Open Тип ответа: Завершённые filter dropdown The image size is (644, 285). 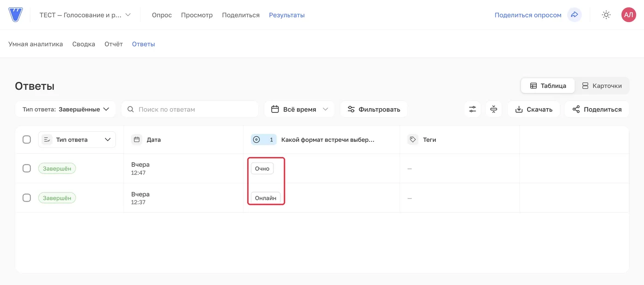pyautogui.click(x=65, y=109)
